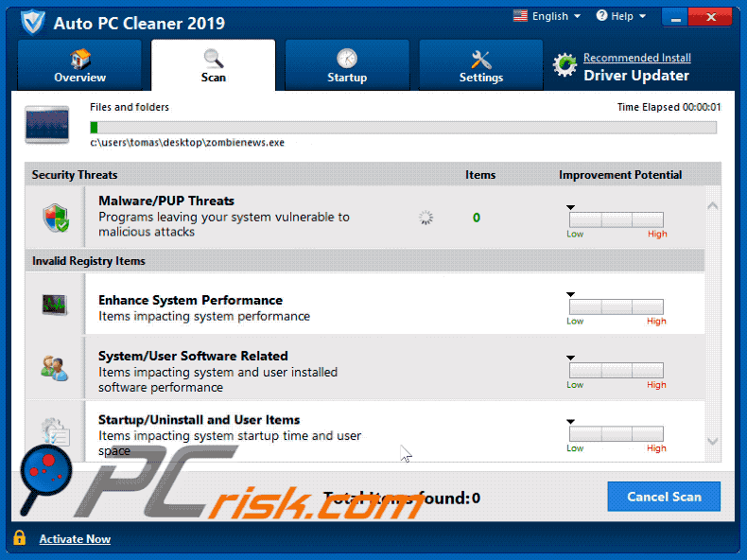Click the results list scroll-down arrow
747x560 pixels.
pos(713,442)
